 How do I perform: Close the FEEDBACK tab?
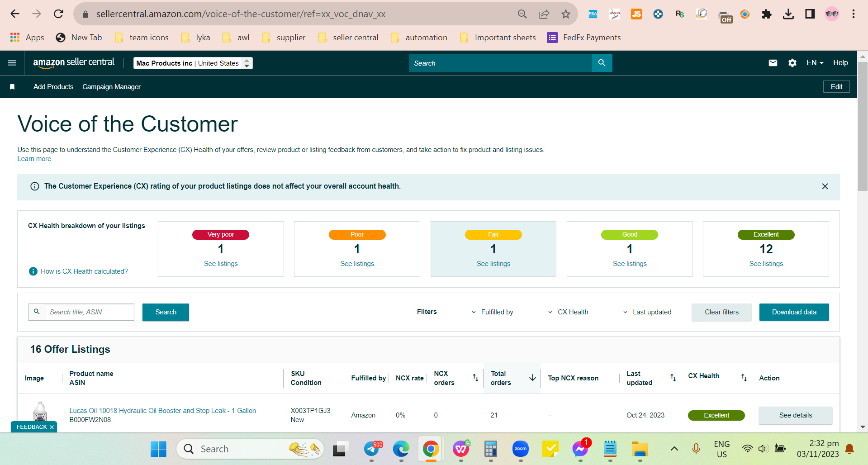[52, 427]
